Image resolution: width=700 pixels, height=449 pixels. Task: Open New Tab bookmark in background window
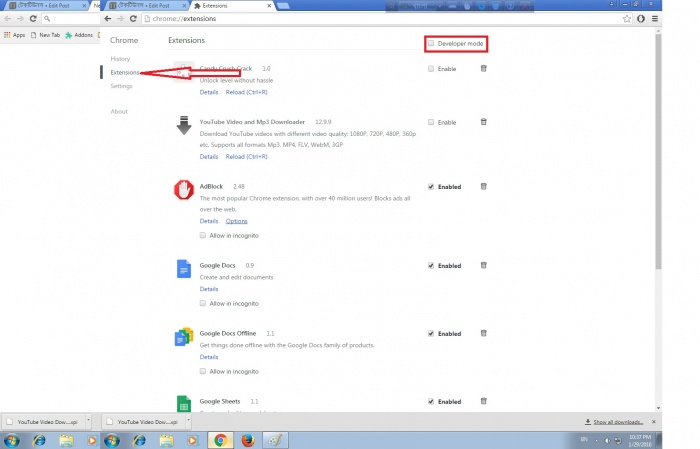click(46, 35)
